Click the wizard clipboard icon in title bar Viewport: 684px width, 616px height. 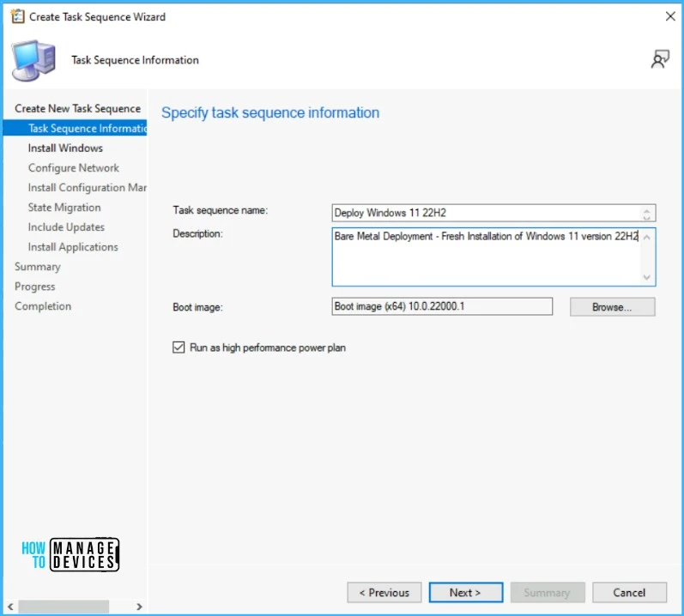[x=17, y=16]
